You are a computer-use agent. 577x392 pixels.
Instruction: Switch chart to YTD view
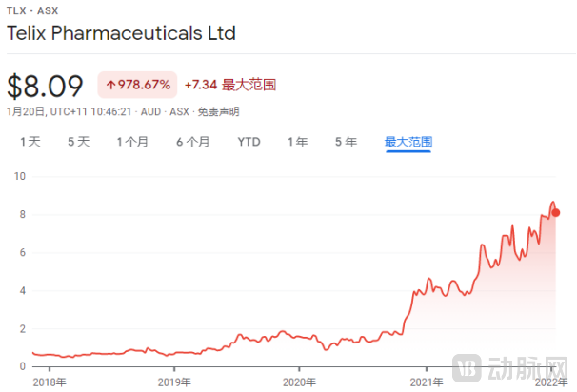(249, 143)
